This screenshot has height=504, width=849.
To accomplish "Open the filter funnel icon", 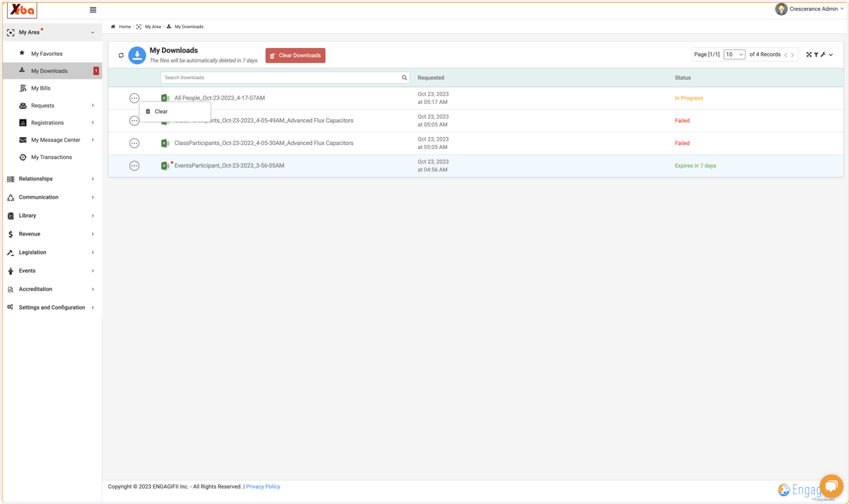I will (x=816, y=54).
